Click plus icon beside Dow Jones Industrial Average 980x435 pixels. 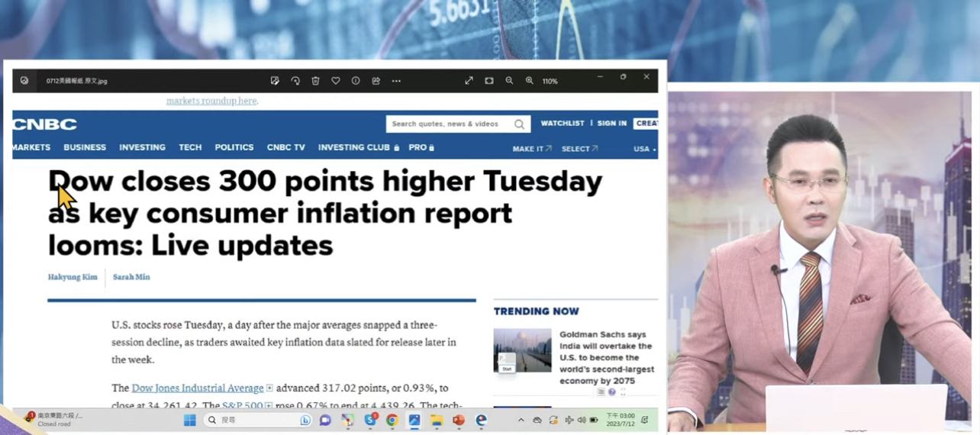(269, 388)
